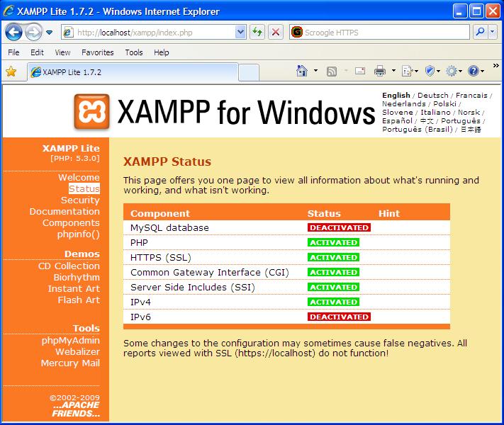Switch language to Español
This screenshot has height=425, width=504.
[x=397, y=121]
